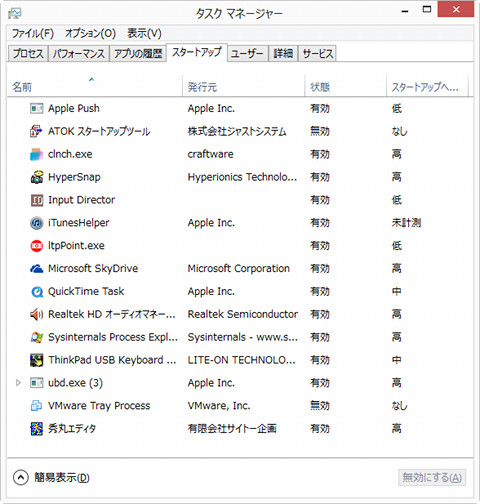Image resolution: width=480 pixels, height=504 pixels.
Task: Expand the ubd.exe (3) group
Action: 18,383
